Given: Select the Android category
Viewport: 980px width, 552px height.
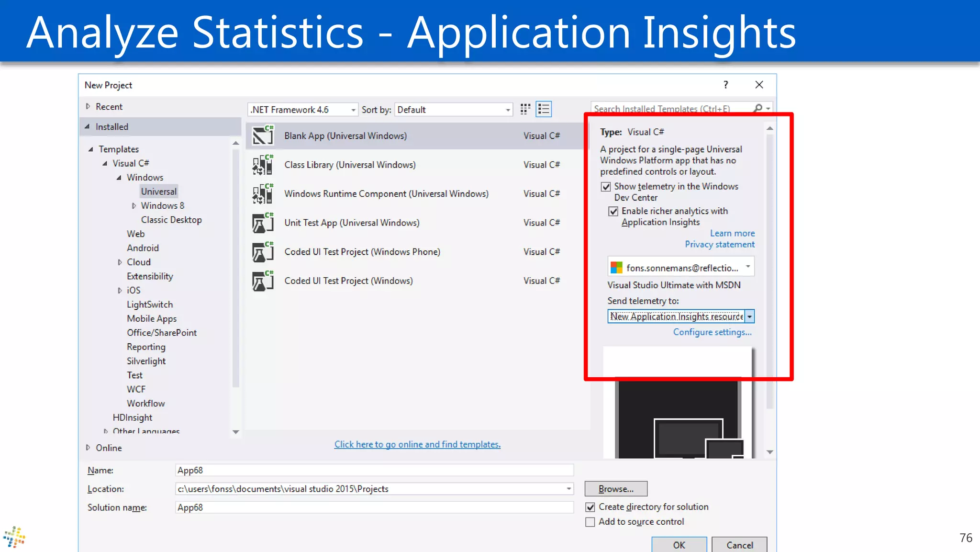Looking at the screenshot, I should 143,248.
